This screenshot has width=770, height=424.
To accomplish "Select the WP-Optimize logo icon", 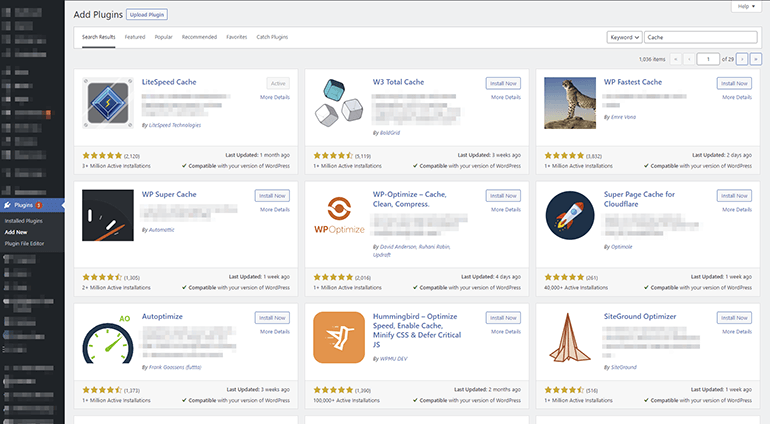I will [341, 215].
